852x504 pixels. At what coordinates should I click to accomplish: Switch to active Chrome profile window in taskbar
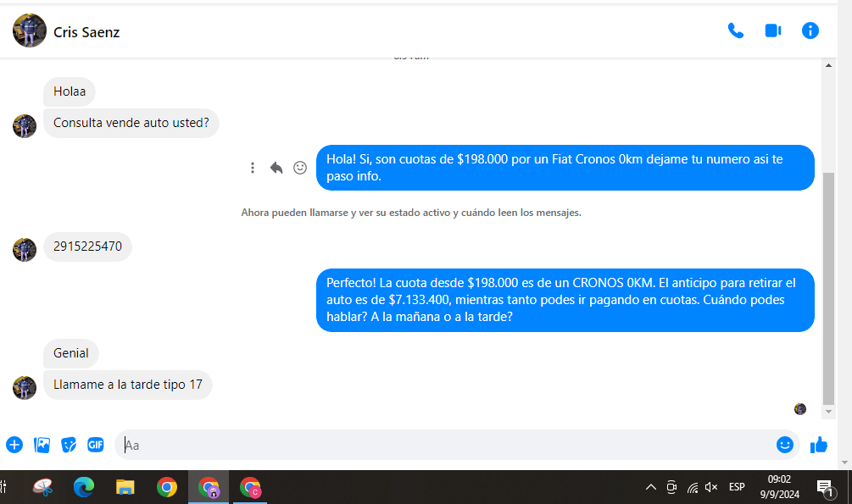tap(209, 487)
